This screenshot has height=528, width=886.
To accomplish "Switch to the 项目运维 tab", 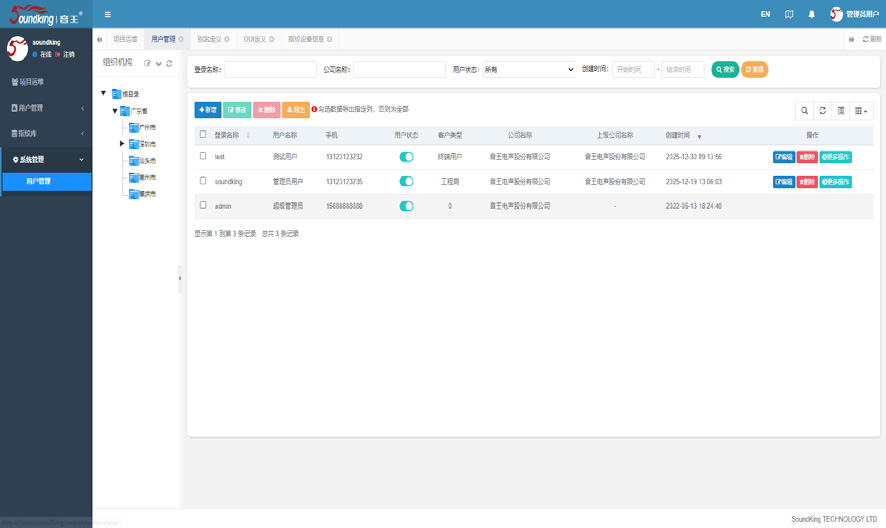I will [125, 39].
